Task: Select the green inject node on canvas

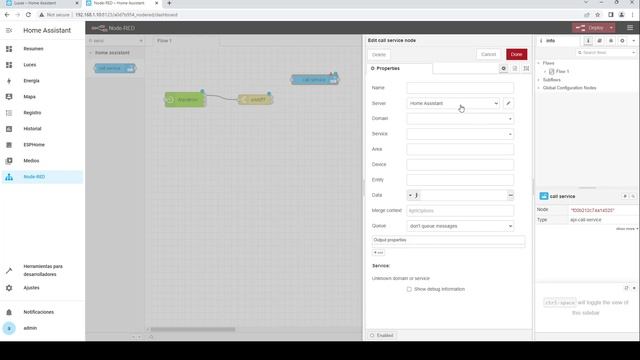Action: pos(185,100)
